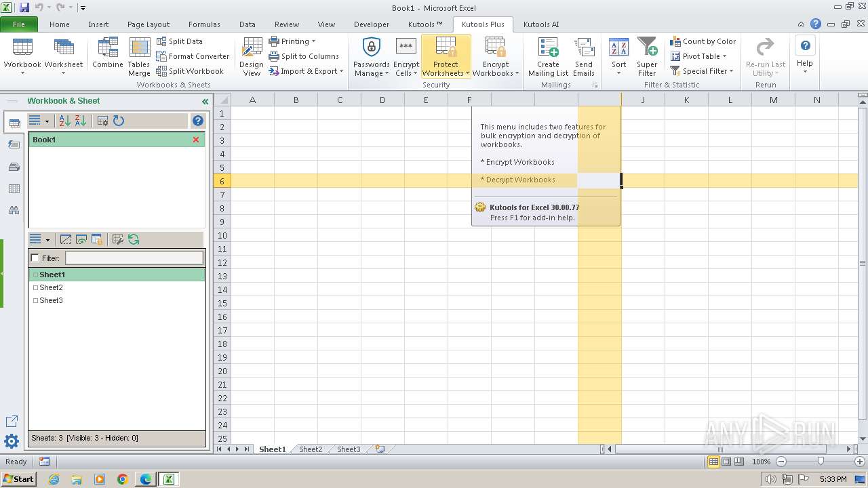Click Split to Columns
The image size is (868, 488).
(304, 56)
